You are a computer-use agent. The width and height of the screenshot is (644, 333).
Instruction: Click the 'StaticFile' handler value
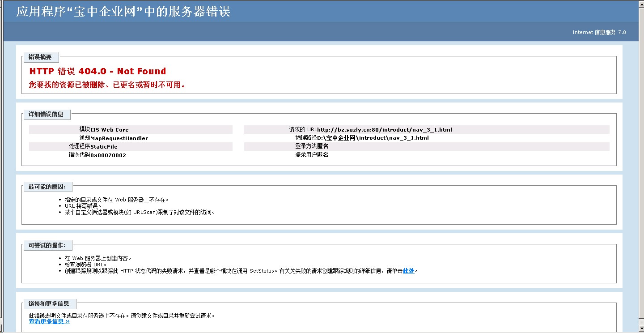coord(104,147)
